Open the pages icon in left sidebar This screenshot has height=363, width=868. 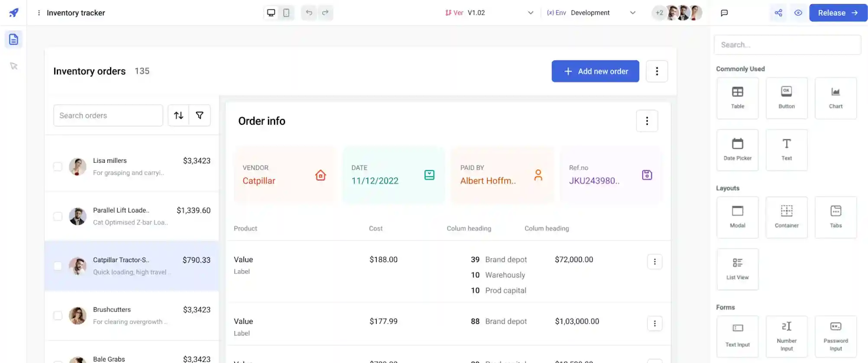click(x=14, y=40)
